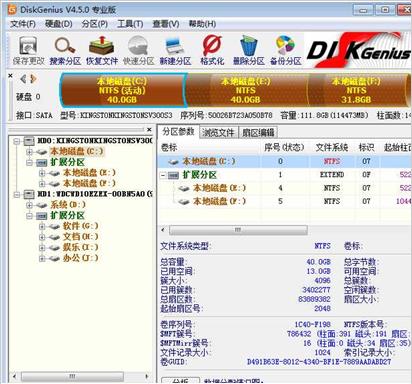Select 本地磁盘 (E:) row in table
The image size is (412, 384).
285,188
